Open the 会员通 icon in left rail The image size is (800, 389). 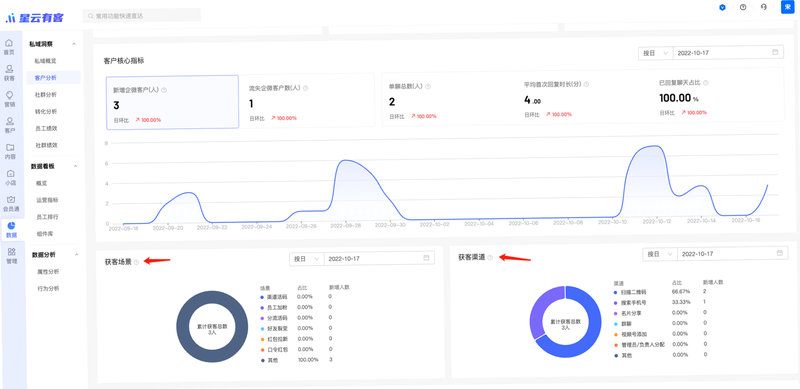11,204
